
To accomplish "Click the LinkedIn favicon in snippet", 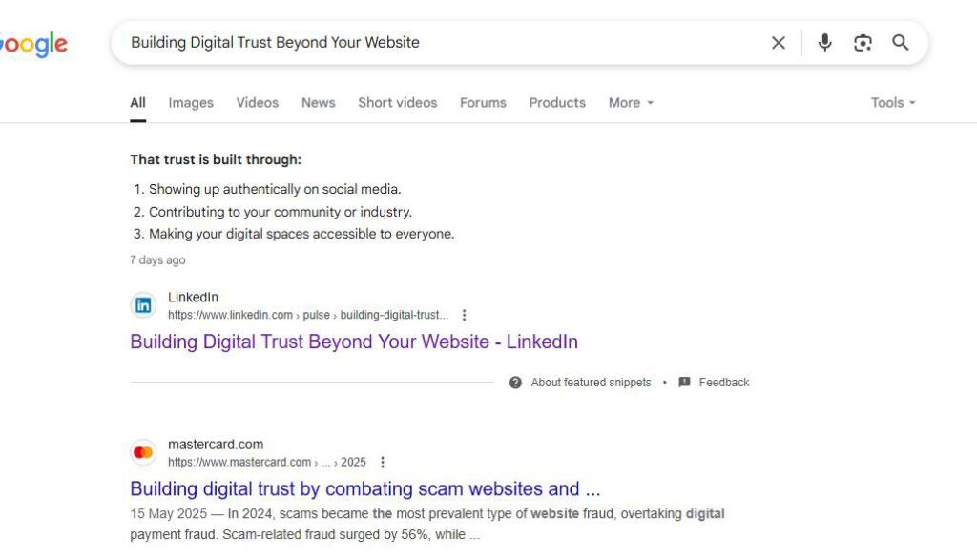I will pos(143,305).
